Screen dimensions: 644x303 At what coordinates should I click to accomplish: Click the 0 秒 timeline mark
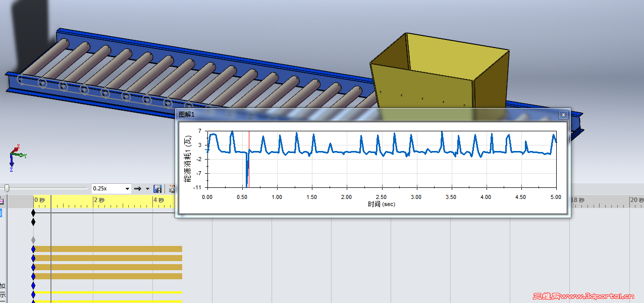click(x=39, y=200)
